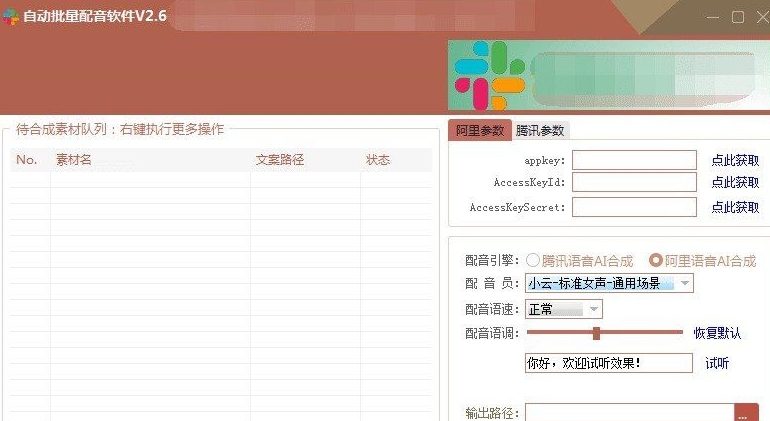The width and height of the screenshot is (770, 421).
Task: Maximize the window
Action: click(738, 17)
